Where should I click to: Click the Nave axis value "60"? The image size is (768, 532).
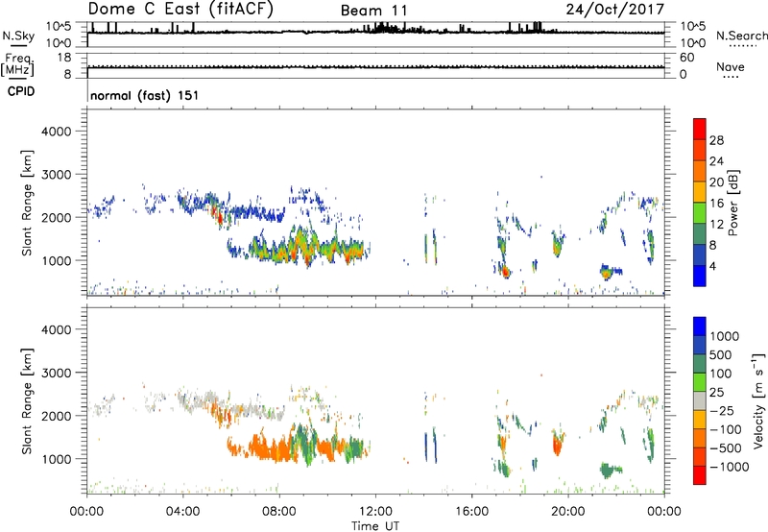click(686, 58)
